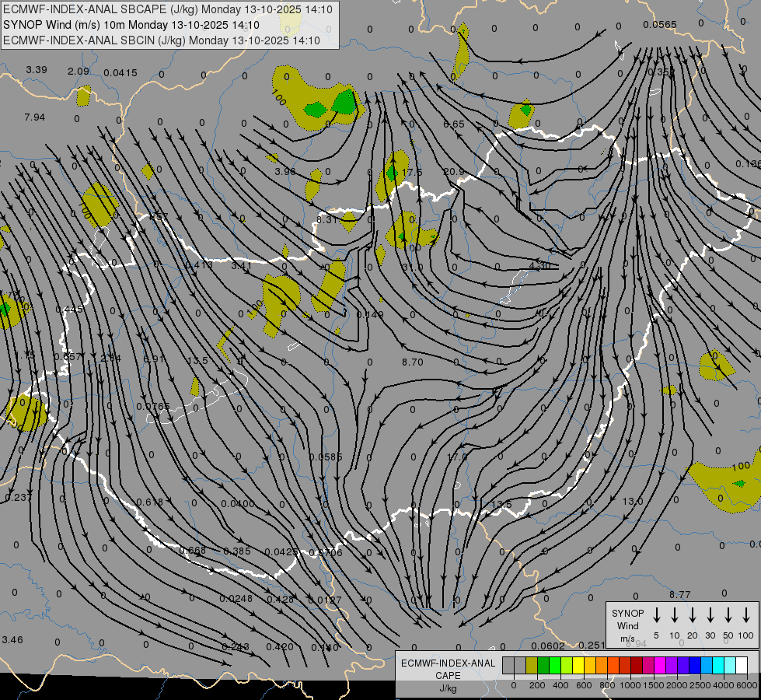761x700 pixels.
Task: Click the map value '4.30'
Action: pos(539,266)
